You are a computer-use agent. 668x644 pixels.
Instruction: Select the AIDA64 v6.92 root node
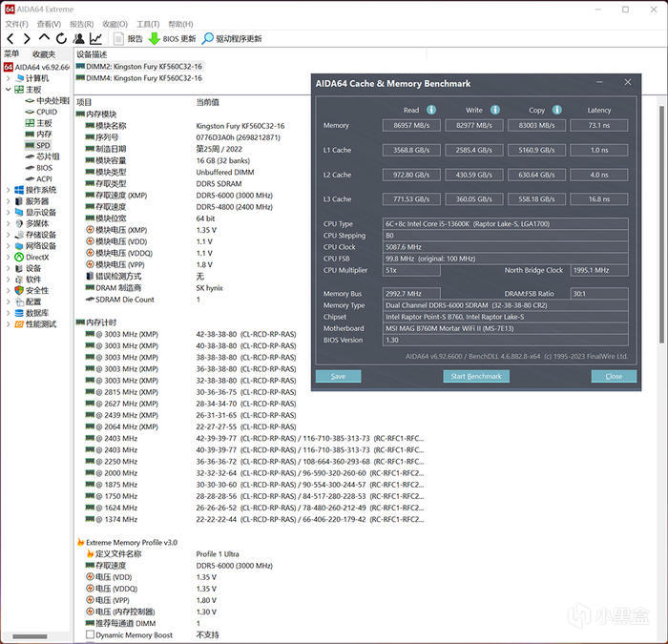pos(36,68)
